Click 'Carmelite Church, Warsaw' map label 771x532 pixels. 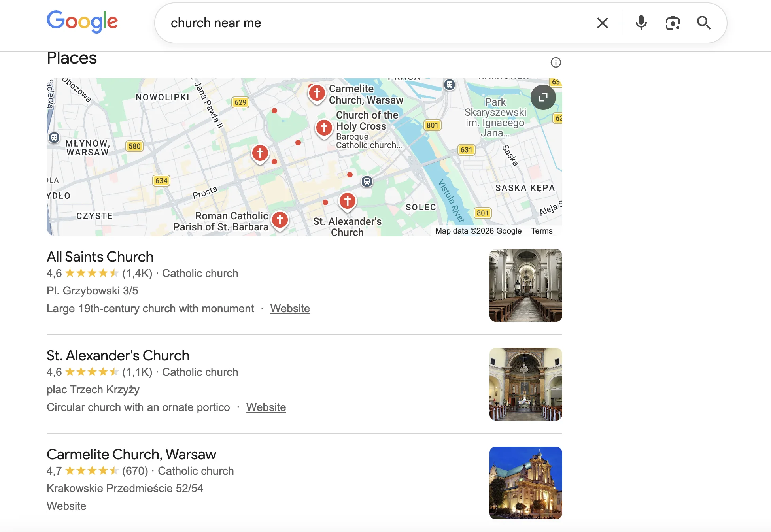pyautogui.click(x=366, y=94)
